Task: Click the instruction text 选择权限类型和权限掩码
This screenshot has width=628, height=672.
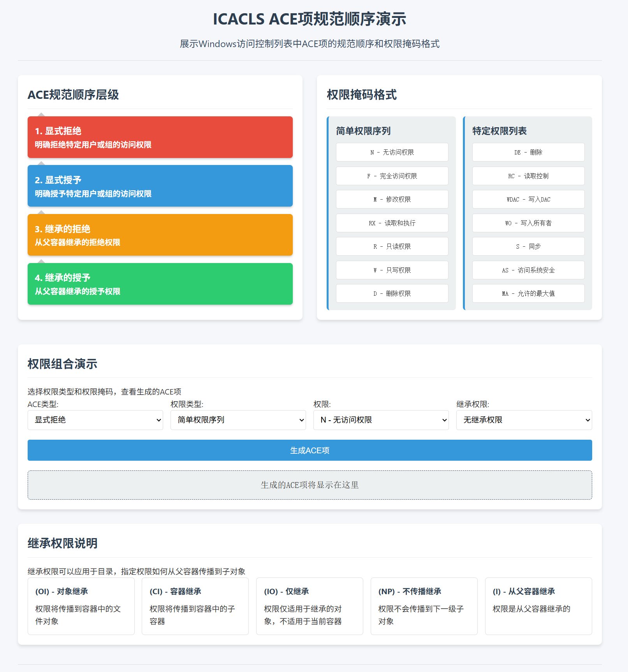Action: click(x=104, y=392)
